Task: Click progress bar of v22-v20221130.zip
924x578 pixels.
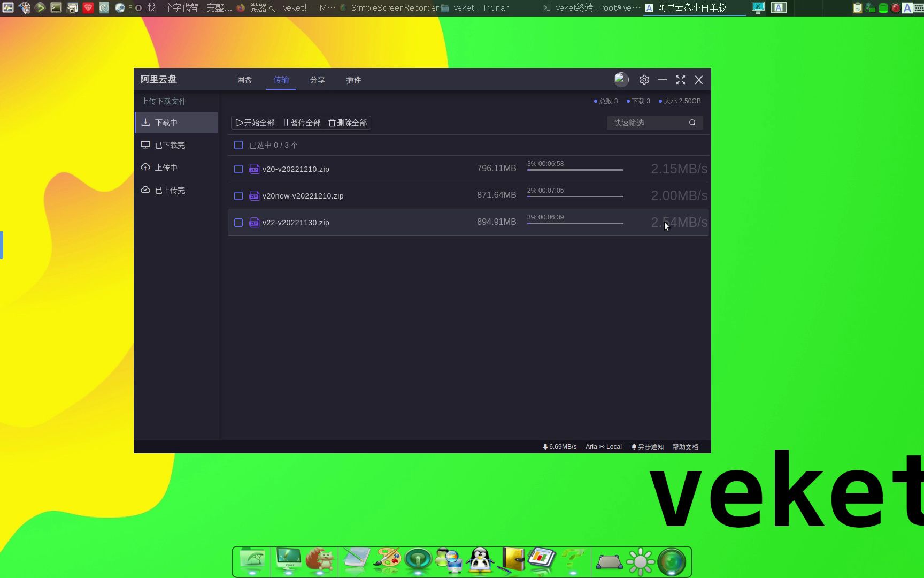Action: (575, 223)
